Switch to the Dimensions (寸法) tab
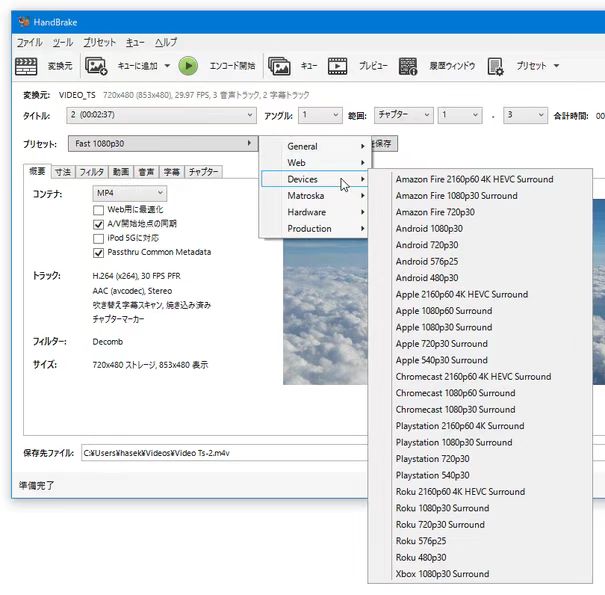This screenshot has height=595, width=605. (x=63, y=172)
